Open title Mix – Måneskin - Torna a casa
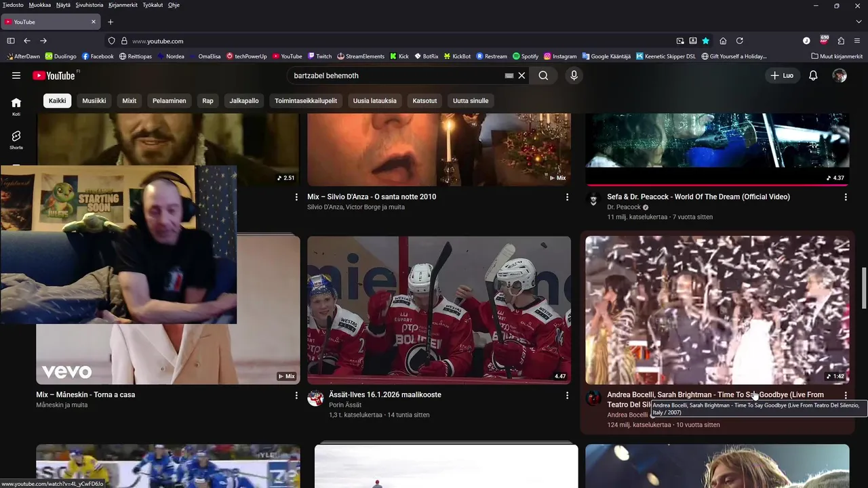The height and width of the screenshot is (488, 868). [85, 394]
